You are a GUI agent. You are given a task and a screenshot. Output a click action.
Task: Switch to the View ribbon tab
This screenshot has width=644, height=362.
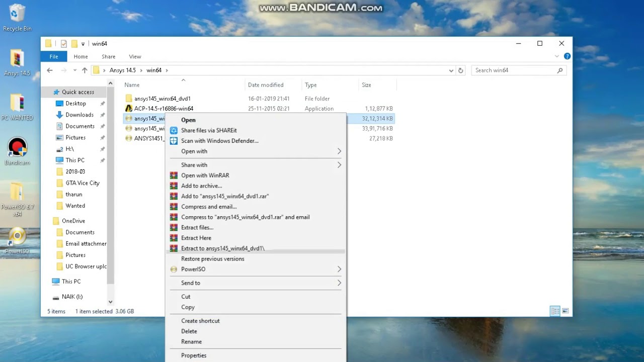pos(135,56)
